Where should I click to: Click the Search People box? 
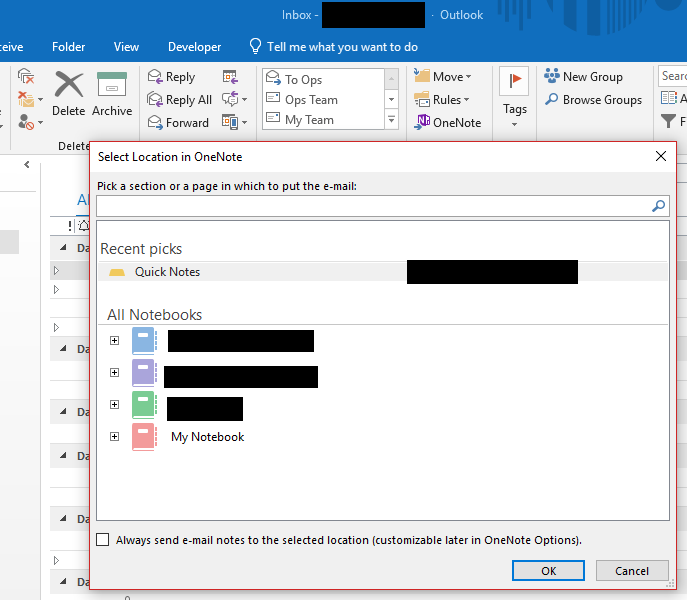[673, 76]
